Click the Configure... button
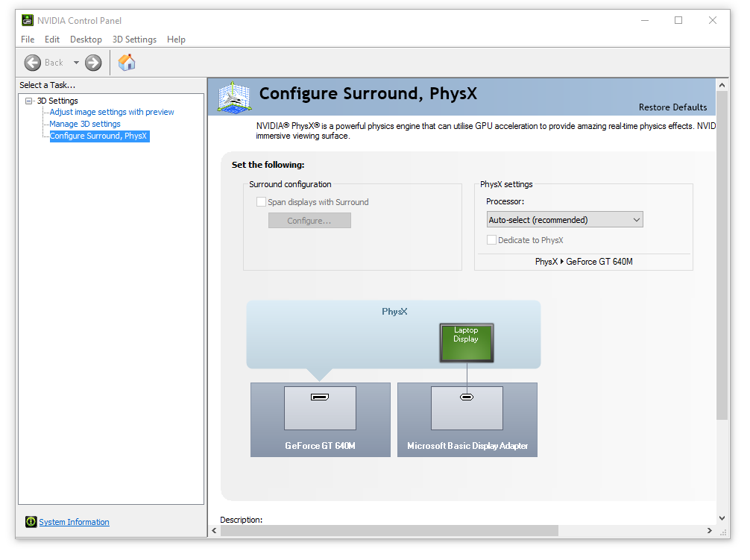750x560 pixels. 309,221
